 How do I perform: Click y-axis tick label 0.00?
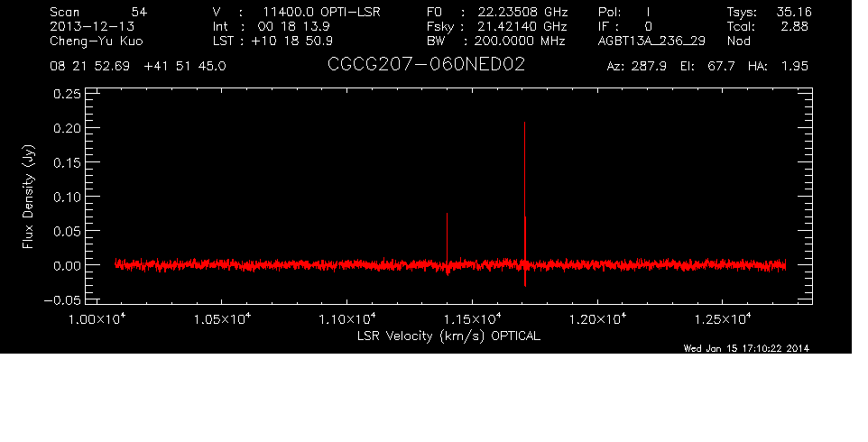click(x=67, y=265)
